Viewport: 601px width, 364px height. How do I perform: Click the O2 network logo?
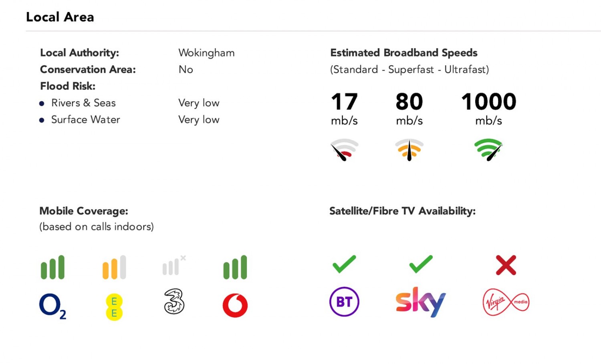pyautogui.click(x=52, y=306)
